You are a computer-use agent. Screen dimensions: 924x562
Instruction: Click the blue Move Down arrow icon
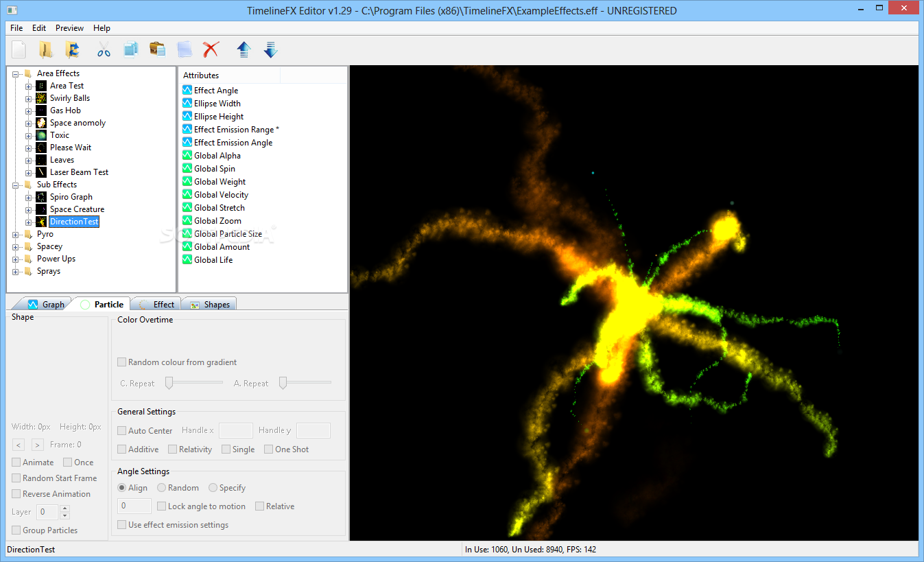pyautogui.click(x=270, y=49)
